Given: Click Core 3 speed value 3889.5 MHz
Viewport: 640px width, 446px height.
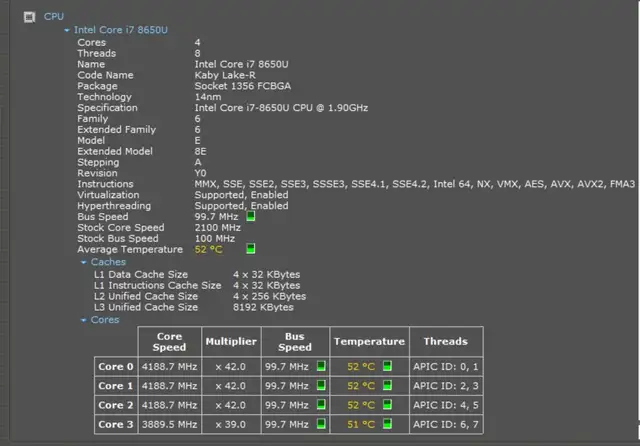Looking at the screenshot, I should [169, 424].
